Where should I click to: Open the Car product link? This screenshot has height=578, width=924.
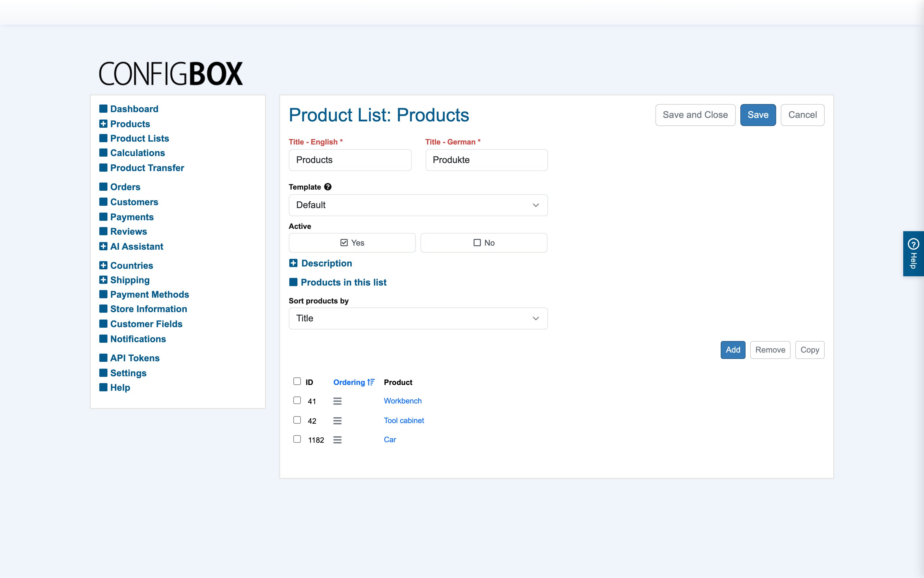(390, 440)
